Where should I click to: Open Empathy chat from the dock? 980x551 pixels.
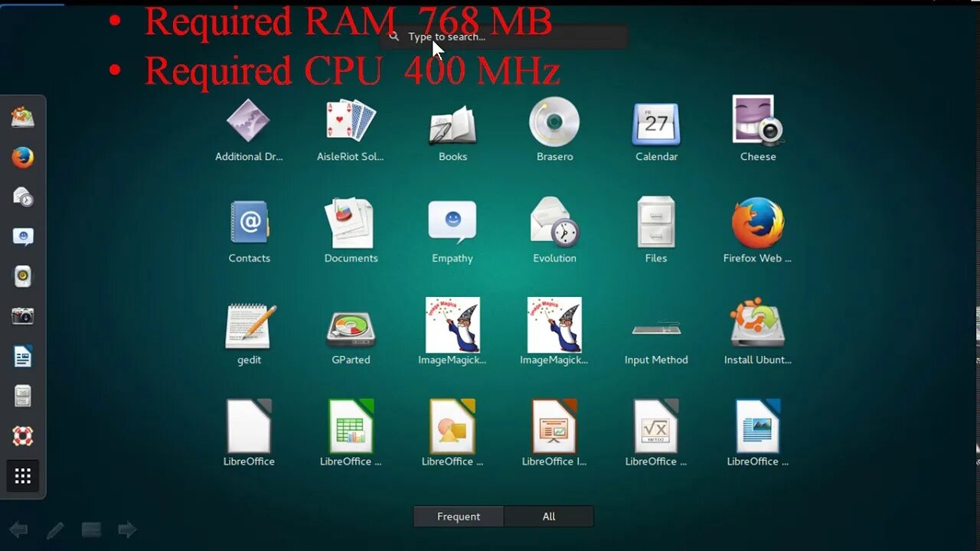[23, 236]
